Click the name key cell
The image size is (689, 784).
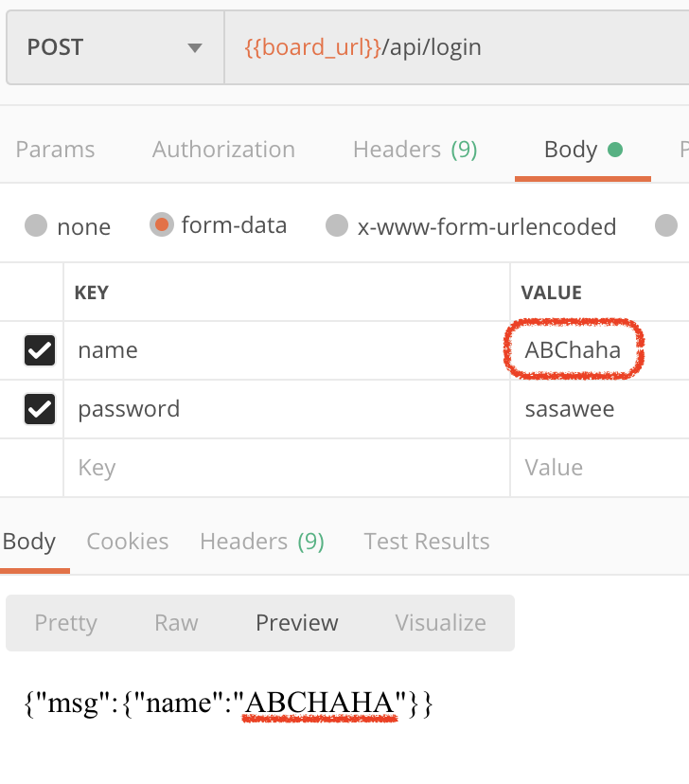click(x=286, y=350)
